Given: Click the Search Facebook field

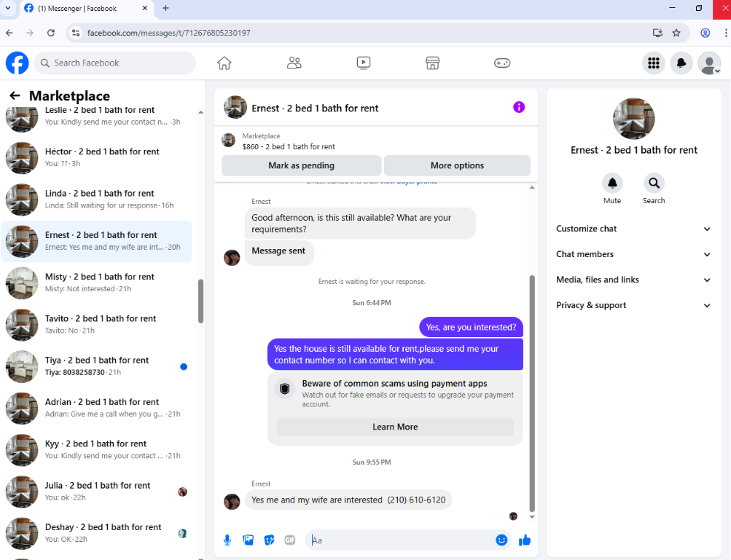Looking at the screenshot, I should pyautogui.click(x=114, y=63).
